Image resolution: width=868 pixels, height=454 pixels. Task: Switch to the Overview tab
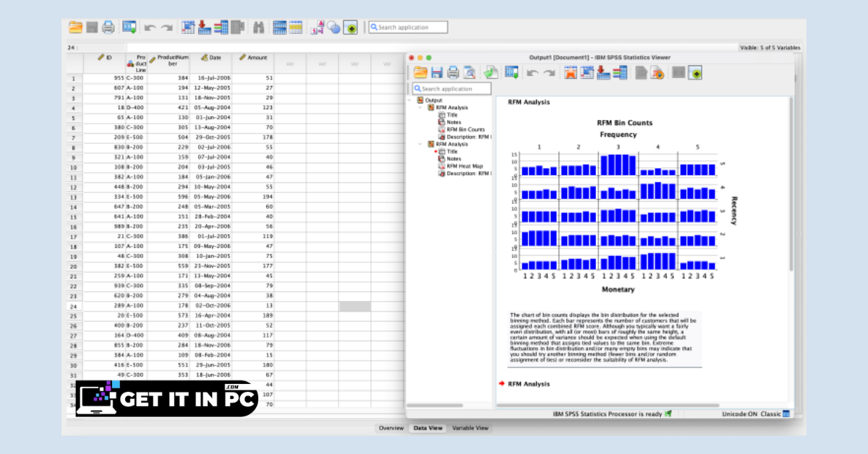point(391,428)
